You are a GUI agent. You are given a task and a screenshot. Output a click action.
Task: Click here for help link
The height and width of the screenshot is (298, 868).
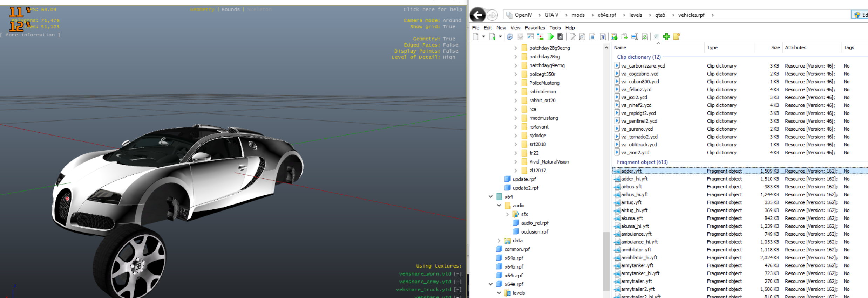433,9
